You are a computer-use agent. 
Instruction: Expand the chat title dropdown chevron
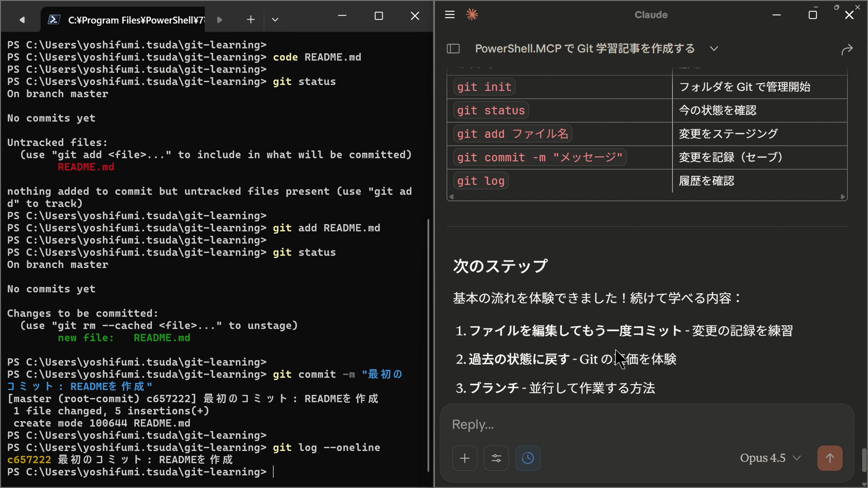714,49
